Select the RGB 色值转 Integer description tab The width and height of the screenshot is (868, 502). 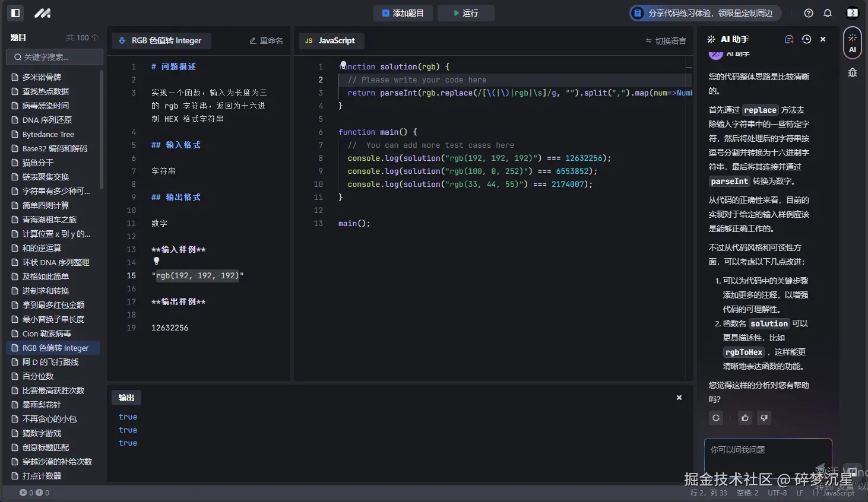161,40
